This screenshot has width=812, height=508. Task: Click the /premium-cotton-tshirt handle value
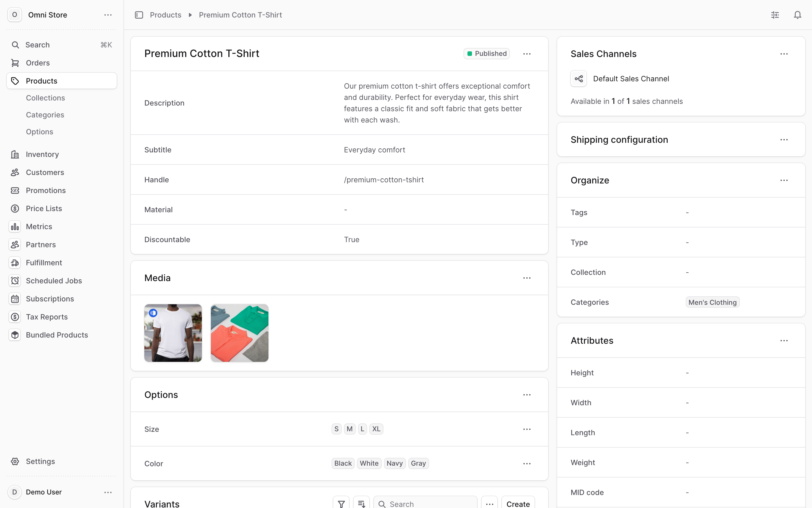pyautogui.click(x=383, y=180)
